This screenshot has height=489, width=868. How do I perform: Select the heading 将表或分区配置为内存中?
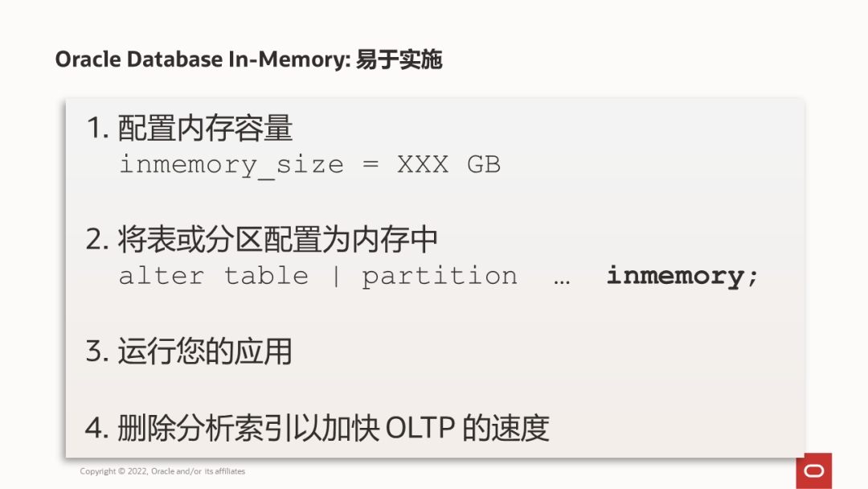(278, 239)
